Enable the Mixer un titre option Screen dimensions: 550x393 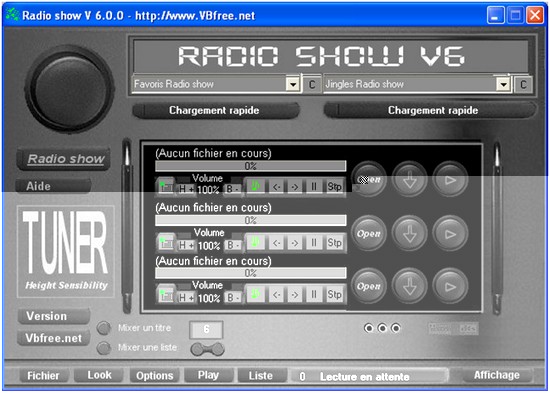103,328
